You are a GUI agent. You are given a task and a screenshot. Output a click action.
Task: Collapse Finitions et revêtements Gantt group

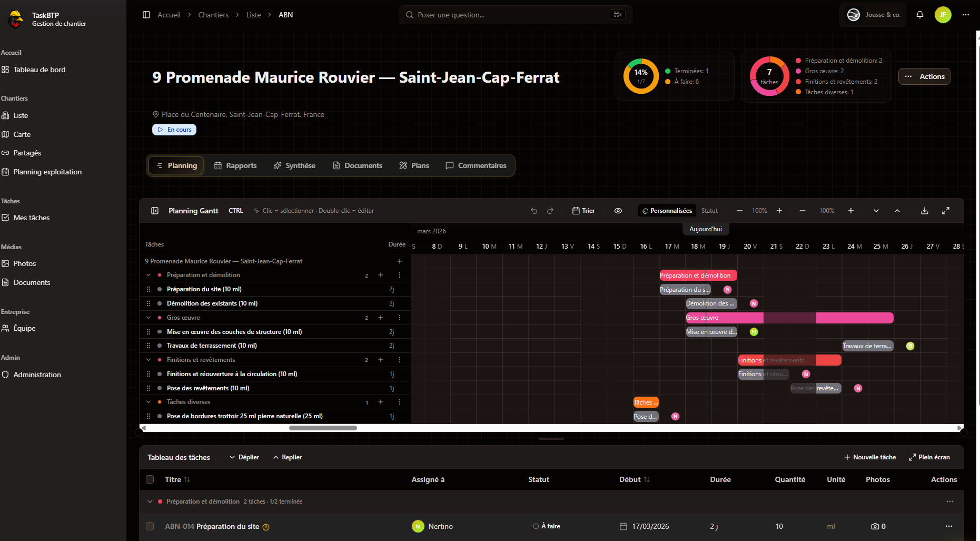point(149,360)
